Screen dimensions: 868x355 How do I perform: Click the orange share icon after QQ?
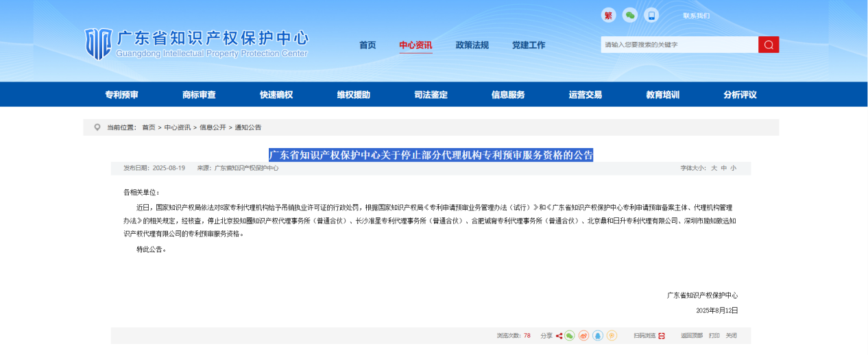pos(612,336)
